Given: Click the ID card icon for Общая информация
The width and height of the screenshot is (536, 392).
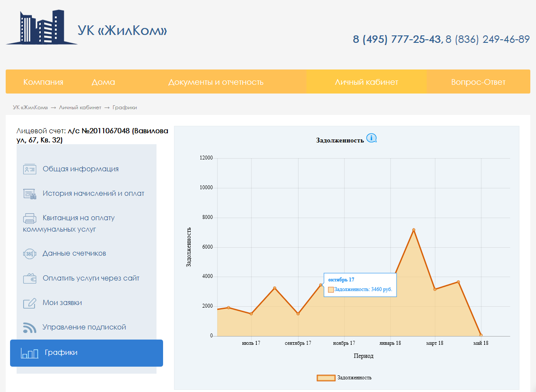Looking at the screenshot, I should pyautogui.click(x=30, y=169).
